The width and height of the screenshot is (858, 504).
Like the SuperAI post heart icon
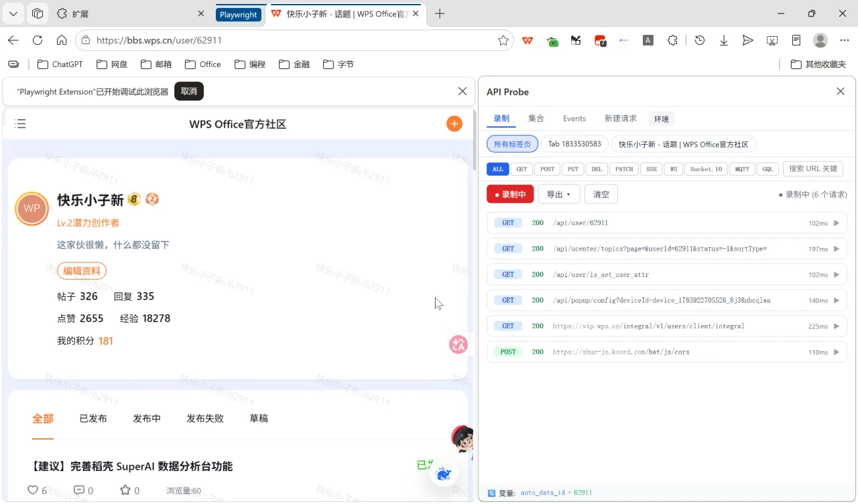pos(33,490)
